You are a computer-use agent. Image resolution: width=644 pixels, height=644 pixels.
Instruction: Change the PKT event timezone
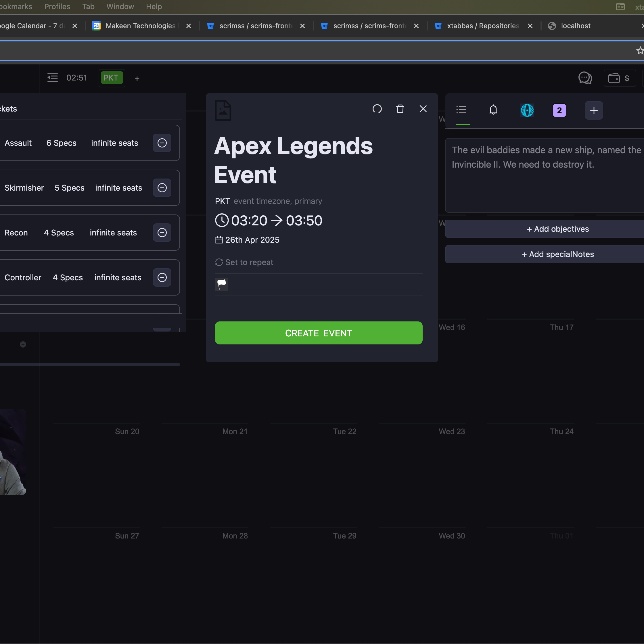tap(222, 201)
